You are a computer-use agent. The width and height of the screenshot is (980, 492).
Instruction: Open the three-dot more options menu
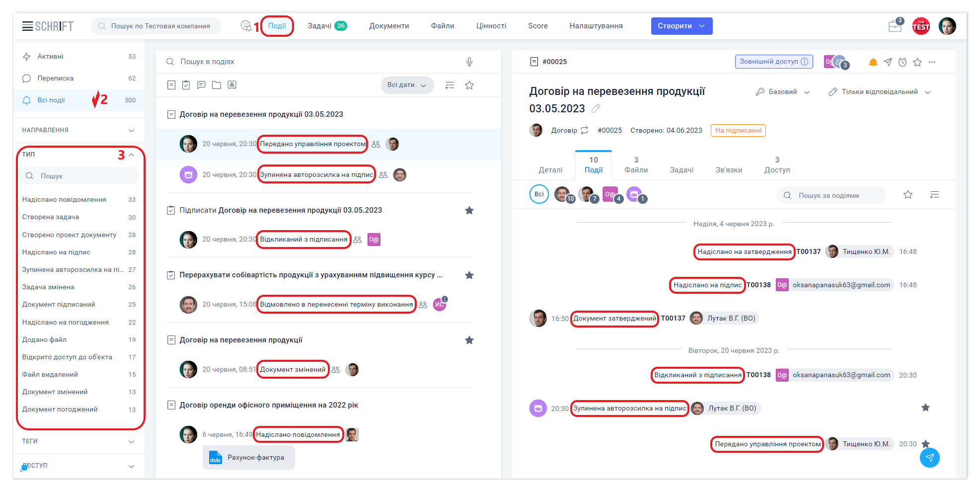(x=932, y=62)
